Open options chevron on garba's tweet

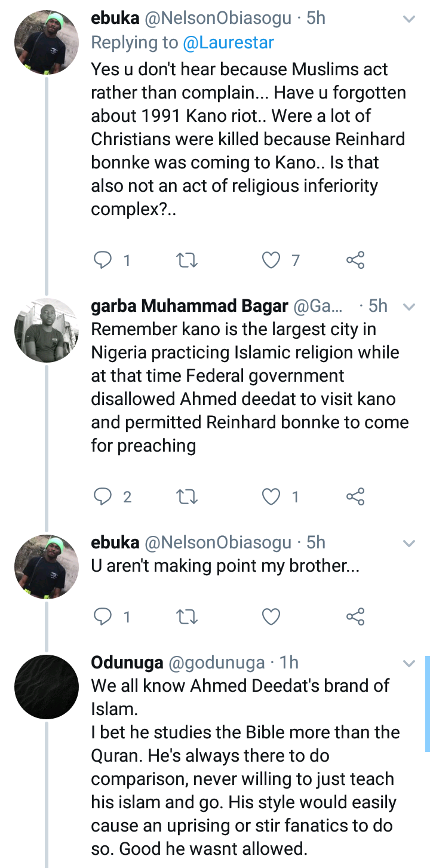coord(409,307)
